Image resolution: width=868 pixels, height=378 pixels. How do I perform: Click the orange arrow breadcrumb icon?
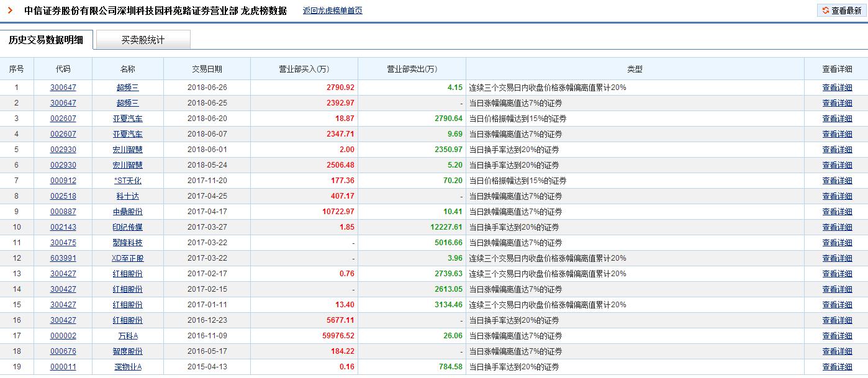(9, 10)
